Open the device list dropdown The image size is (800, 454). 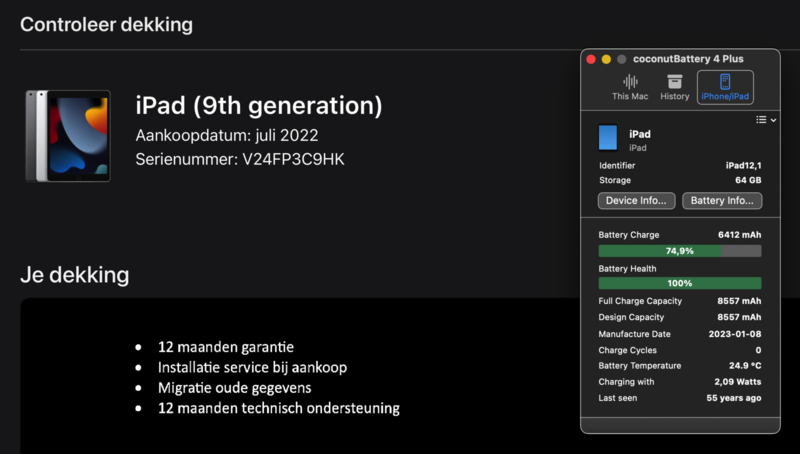tap(766, 120)
